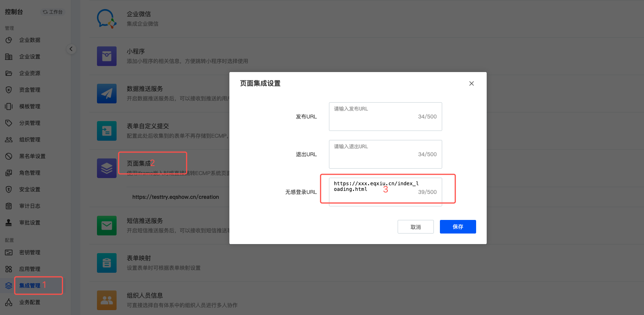Switch to 工作台 at the sidebar top
Image resolution: width=644 pixels, height=315 pixels.
53,12
